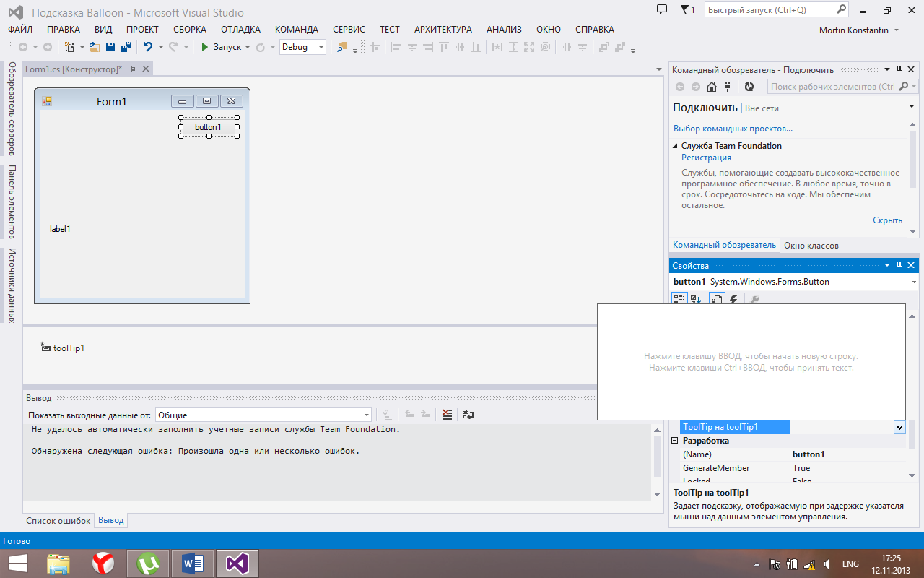Click the Выбор командных проектов link

coord(733,129)
